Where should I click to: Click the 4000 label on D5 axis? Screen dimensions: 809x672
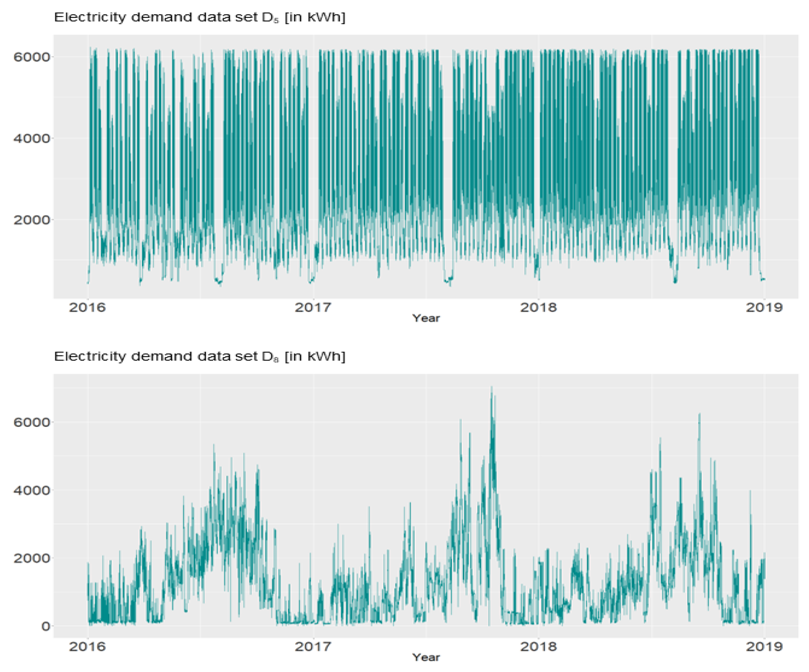[x=32, y=138]
